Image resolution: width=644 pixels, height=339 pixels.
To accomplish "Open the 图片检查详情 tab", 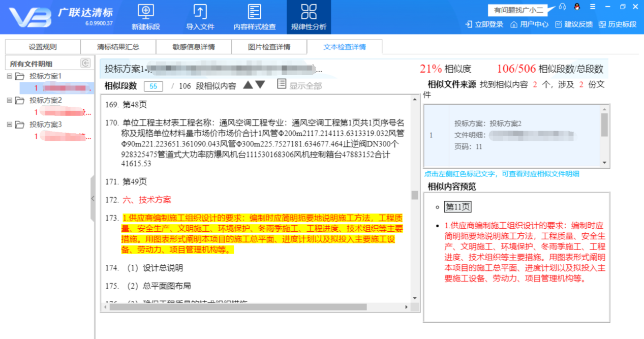I will point(270,46).
